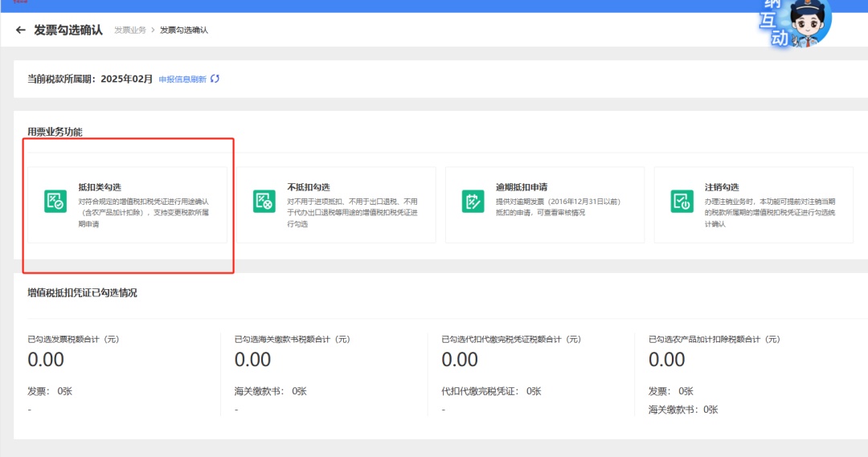Click 已勾选农产品加计扣除税额合计（元） label
868x457 pixels.
point(714,339)
